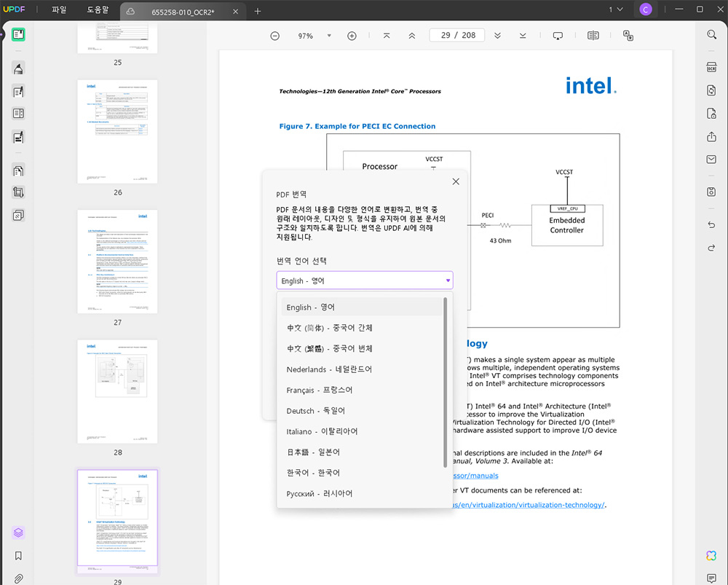This screenshot has height=585, width=728.
Task: Click the language list scrollbar
Action: click(446, 382)
